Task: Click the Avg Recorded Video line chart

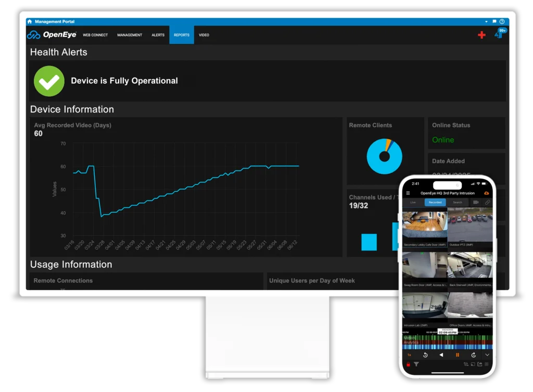Action: [186, 191]
